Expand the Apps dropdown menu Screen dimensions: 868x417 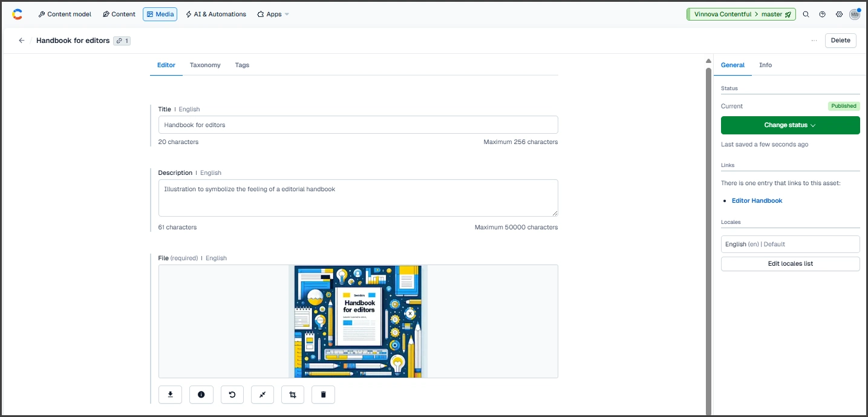pos(273,14)
